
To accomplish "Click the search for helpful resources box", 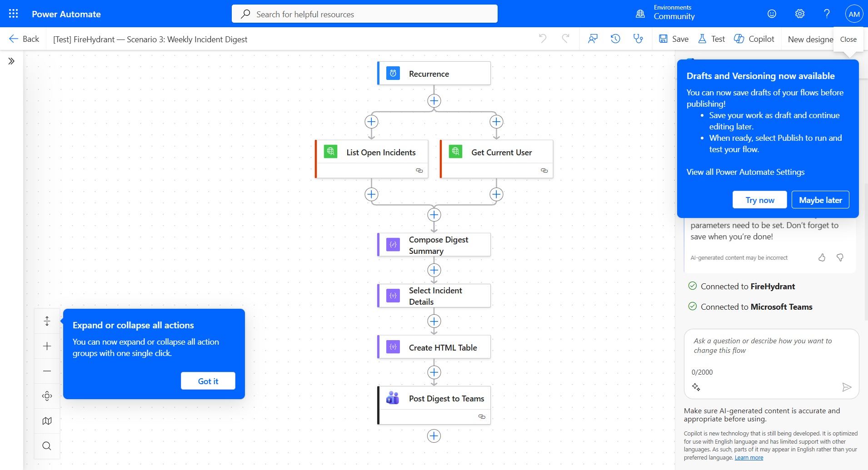I will 364,14.
